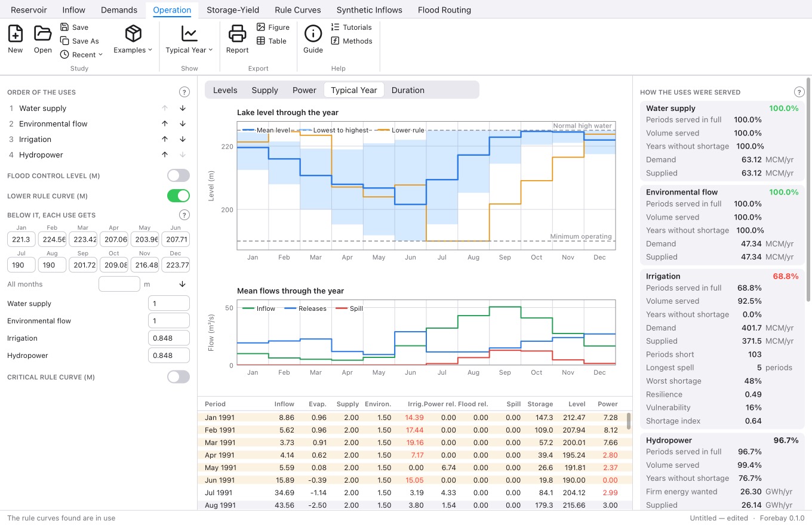Generate a report with the Report icon
The image size is (812, 525).
pos(237,39)
